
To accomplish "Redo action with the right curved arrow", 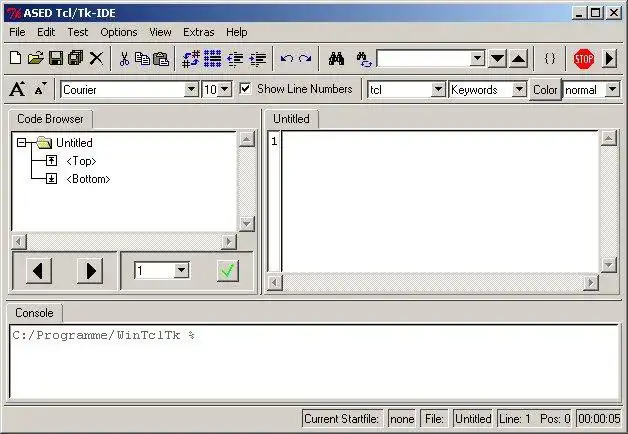I will pyautogui.click(x=305, y=59).
